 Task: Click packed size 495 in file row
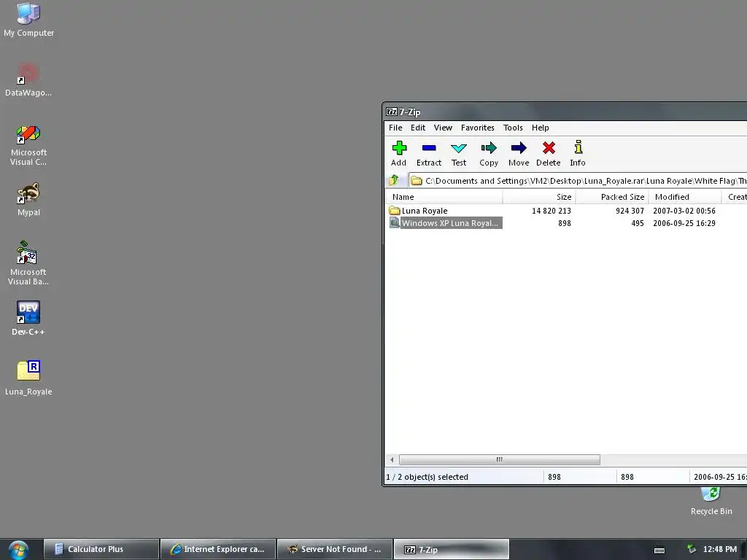pos(638,223)
